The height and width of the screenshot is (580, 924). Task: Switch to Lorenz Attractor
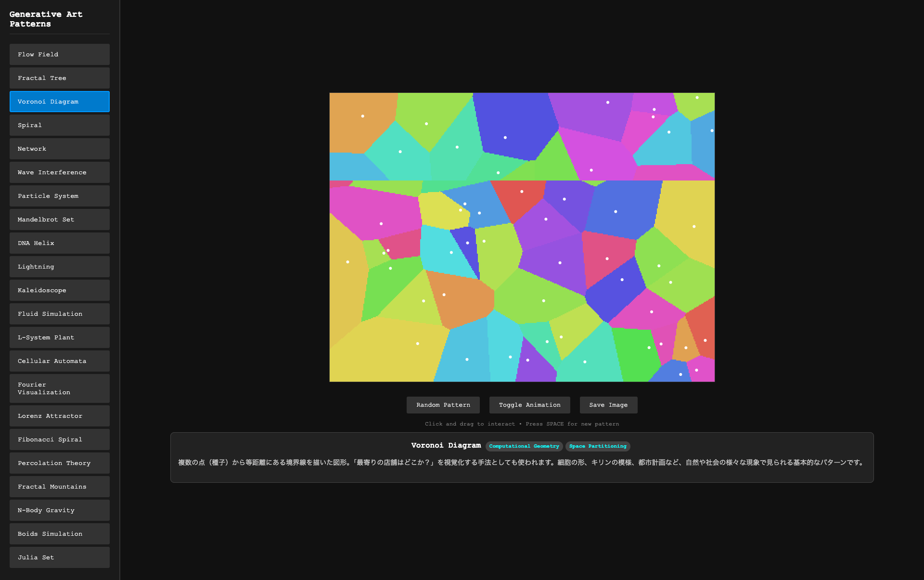click(x=59, y=416)
